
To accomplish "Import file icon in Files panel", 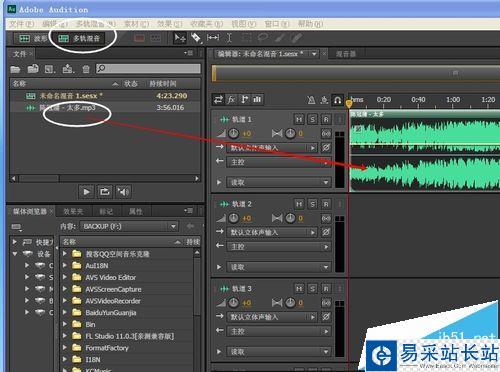I will tap(33, 69).
